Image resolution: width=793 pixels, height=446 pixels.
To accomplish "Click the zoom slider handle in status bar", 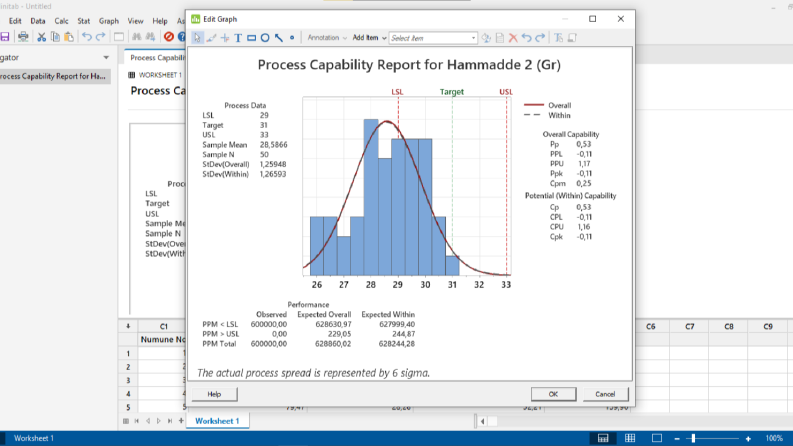I will [693, 438].
